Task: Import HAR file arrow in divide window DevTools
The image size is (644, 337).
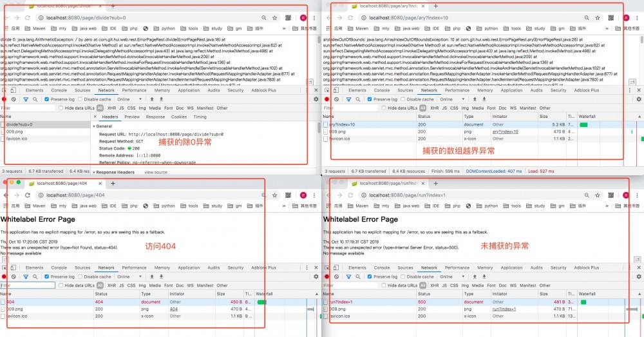Action: pos(151,99)
